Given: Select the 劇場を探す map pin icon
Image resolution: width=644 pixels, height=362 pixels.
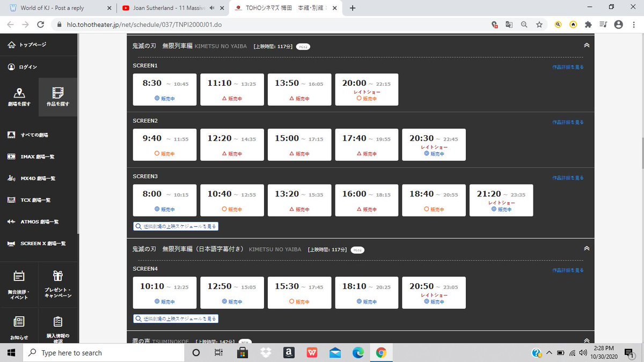Looking at the screenshot, I should (19, 93).
